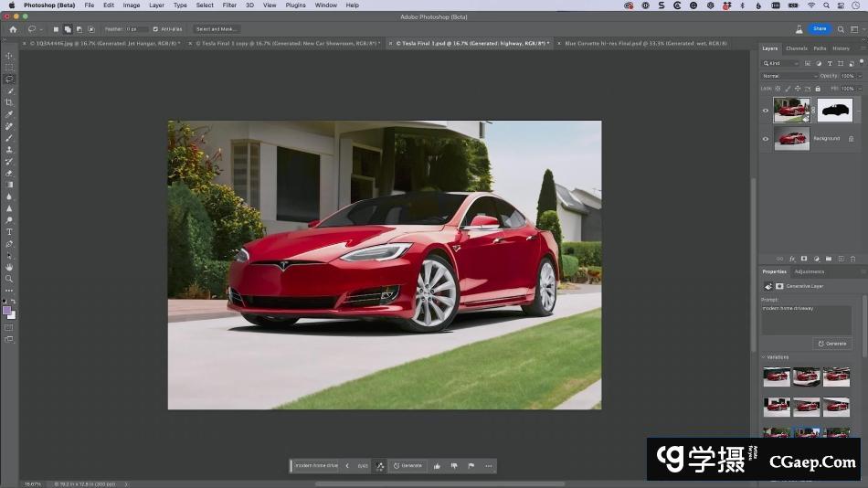This screenshot has width=868, height=488.
Task: Click thumbs up on the contextual taskbar
Action: [437, 466]
